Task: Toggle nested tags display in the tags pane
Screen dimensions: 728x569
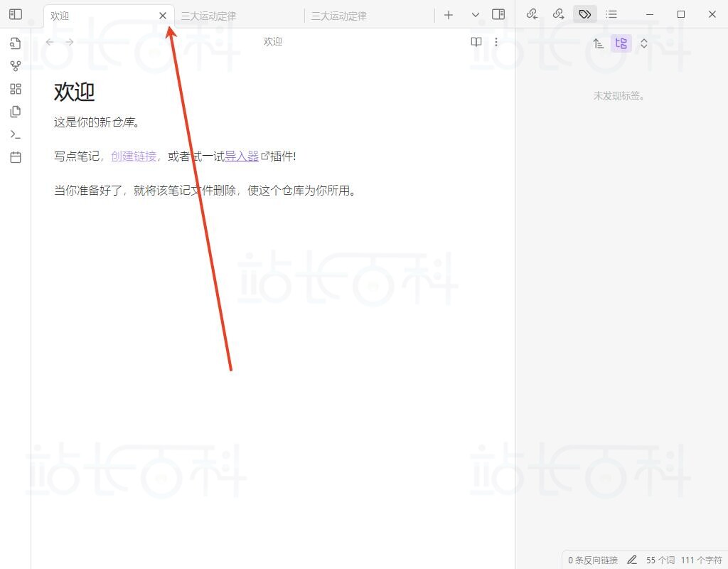Action: pos(621,43)
